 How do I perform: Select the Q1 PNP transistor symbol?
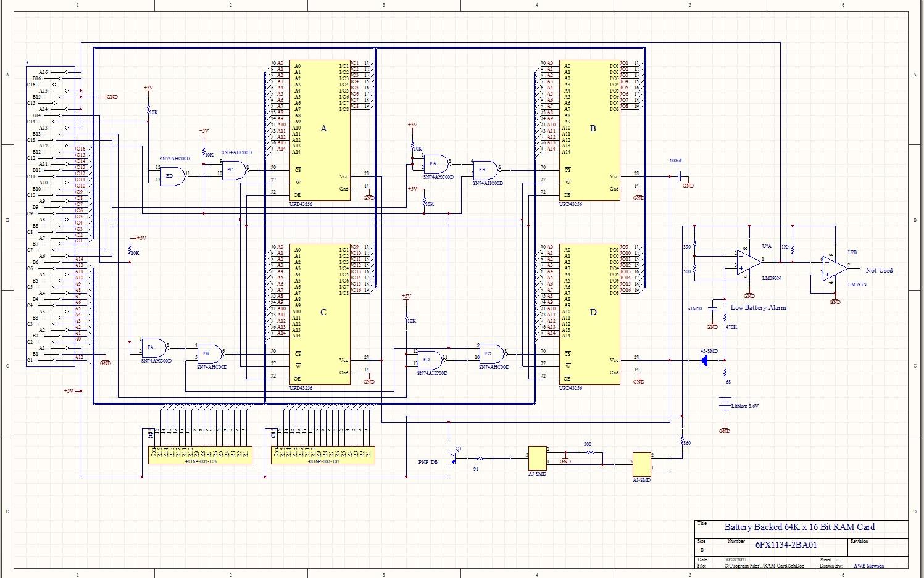coord(452,458)
